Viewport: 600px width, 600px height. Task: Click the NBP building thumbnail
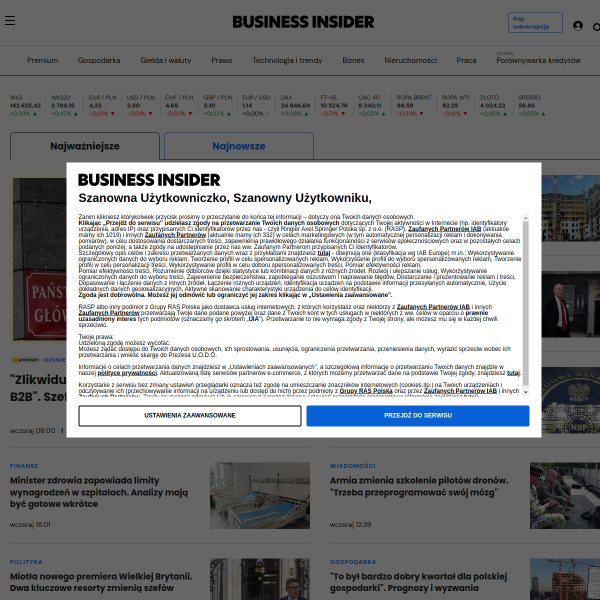(571, 400)
